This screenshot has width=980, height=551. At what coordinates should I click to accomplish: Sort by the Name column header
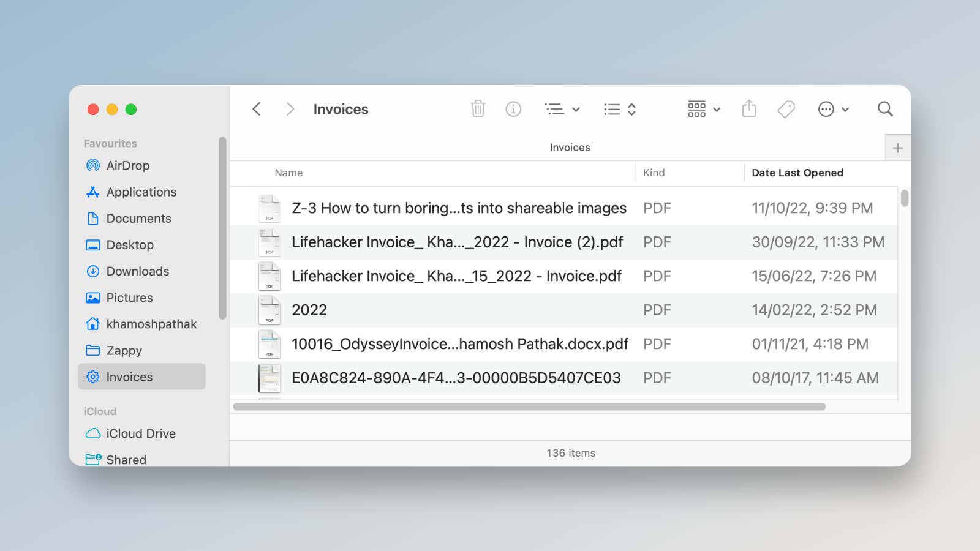[x=288, y=173]
